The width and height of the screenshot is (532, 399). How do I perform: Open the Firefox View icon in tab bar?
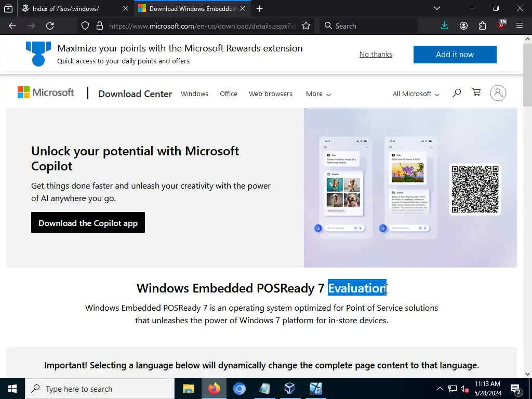point(8,9)
